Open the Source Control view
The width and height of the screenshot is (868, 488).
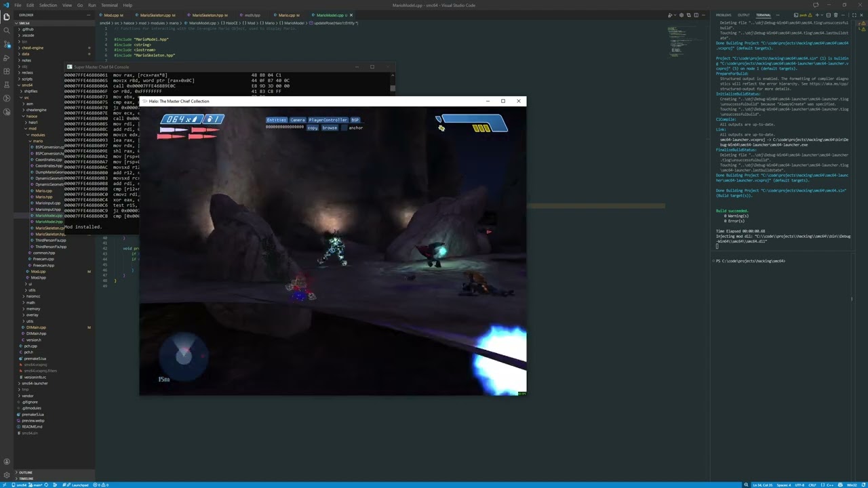pos(7,44)
